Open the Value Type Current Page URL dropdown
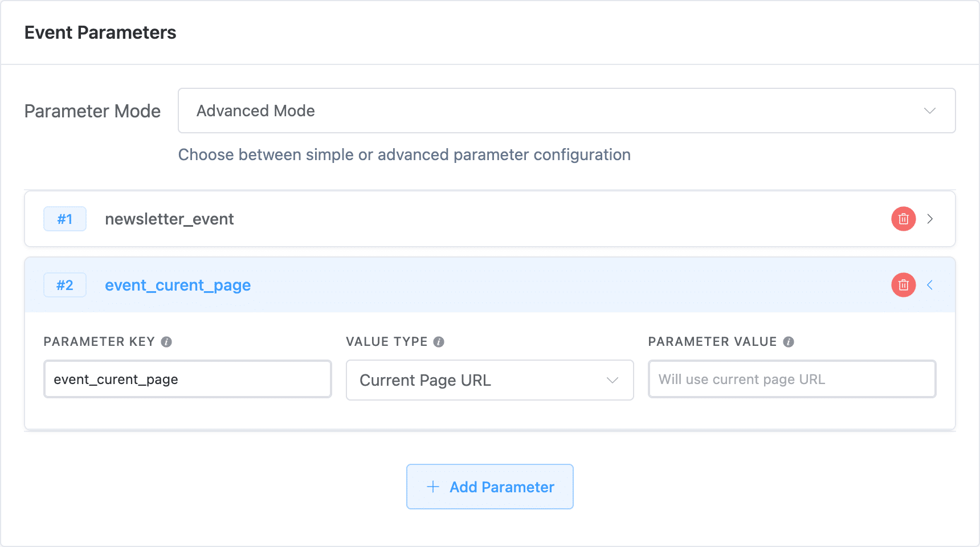980x547 pixels. pos(489,380)
